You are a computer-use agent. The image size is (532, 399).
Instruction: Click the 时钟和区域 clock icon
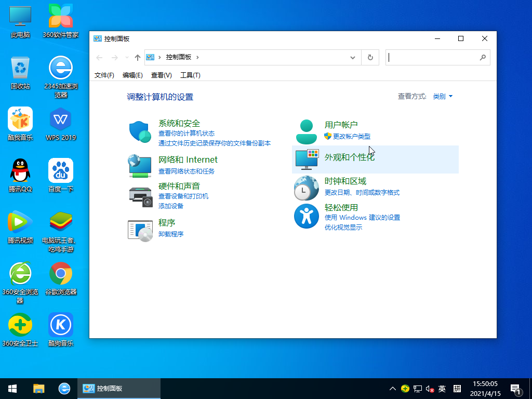pyautogui.click(x=306, y=188)
